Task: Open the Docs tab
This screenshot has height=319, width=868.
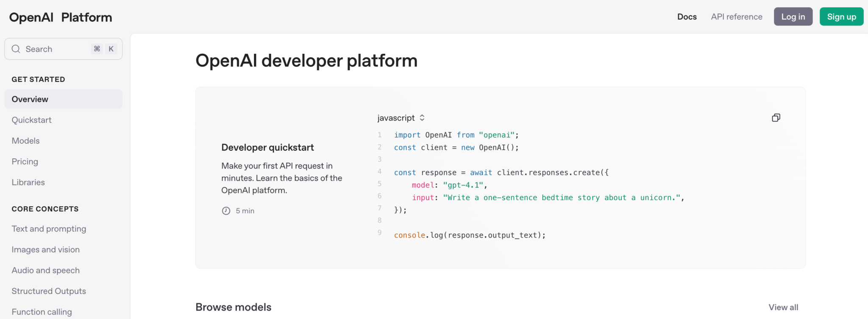Action: pyautogui.click(x=687, y=17)
